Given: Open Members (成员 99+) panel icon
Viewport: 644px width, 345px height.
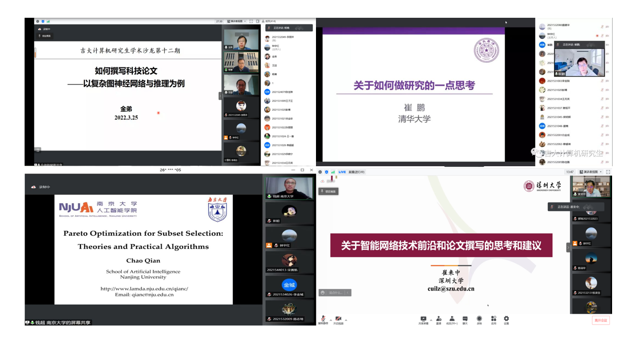Looking at the screenshot, I should (x=451, y=319).
